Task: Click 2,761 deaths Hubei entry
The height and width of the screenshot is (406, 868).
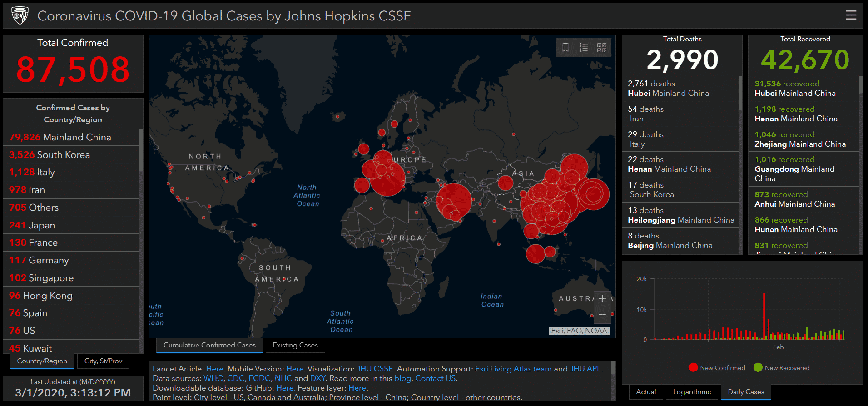Action: [x=680, y=88]
